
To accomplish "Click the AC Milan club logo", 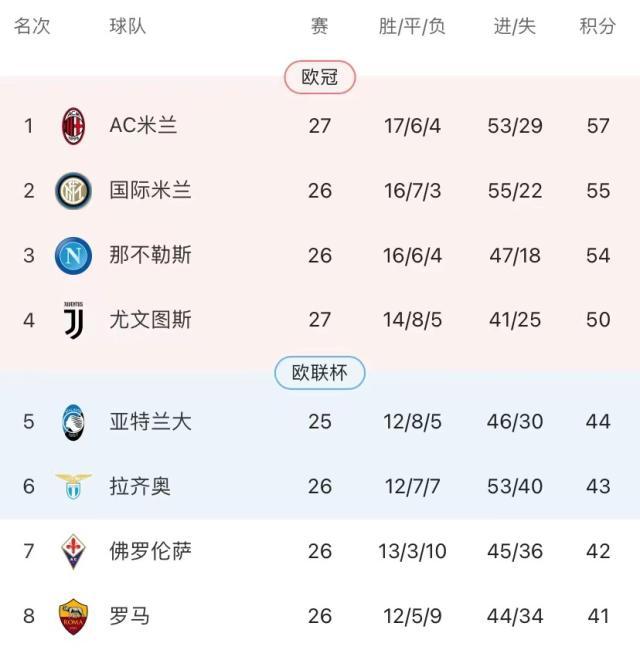I will pyautogui.click(x=73, y=126).
